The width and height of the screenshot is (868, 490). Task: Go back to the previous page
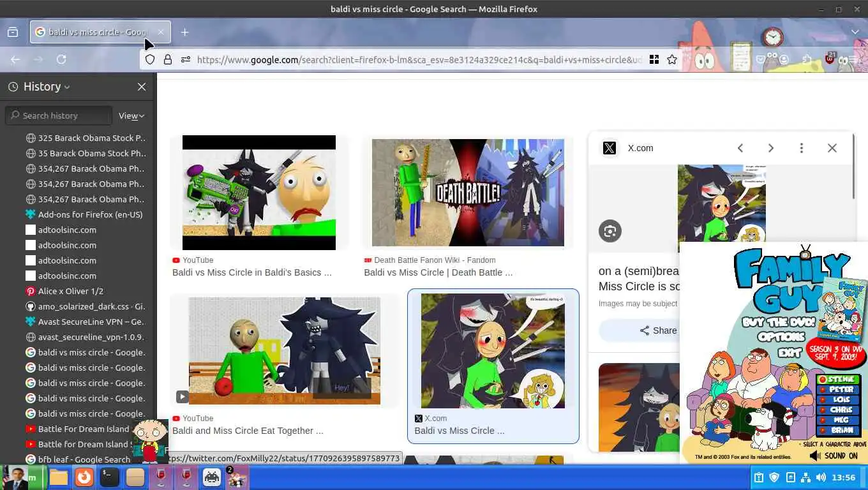15,59
